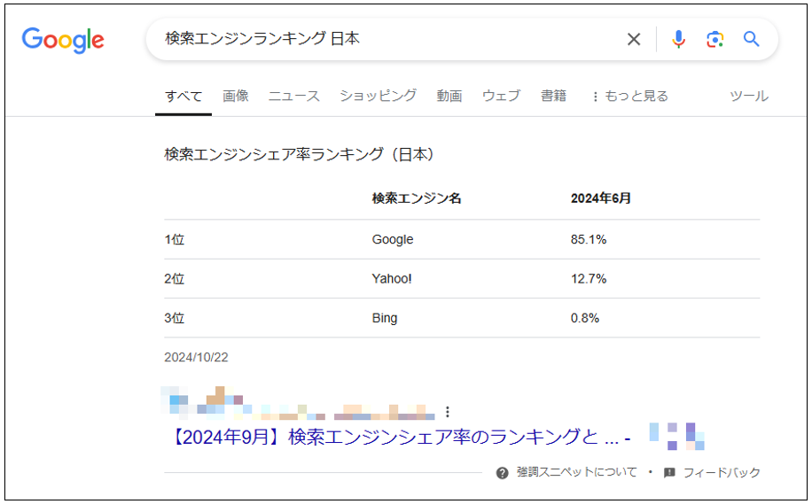Click the Google cell in the table
812x504 pixels.
click(x=393, y=239)
